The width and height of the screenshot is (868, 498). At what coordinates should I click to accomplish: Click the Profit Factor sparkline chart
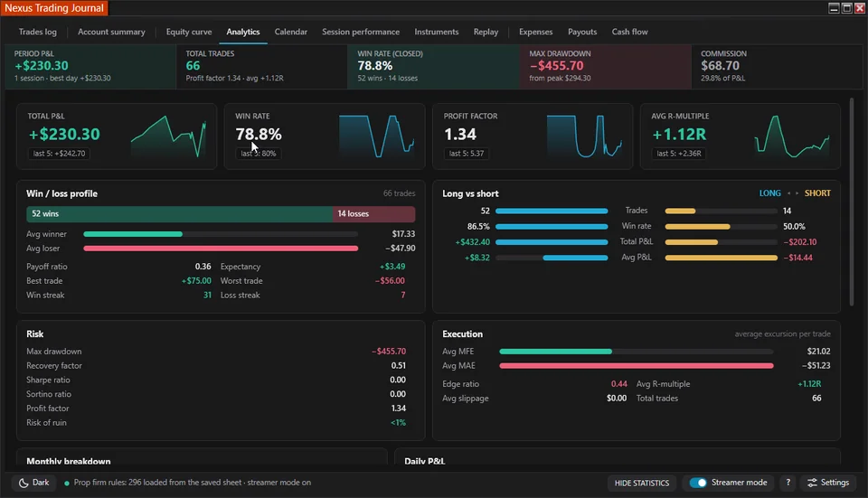click(x=584, y=136)
